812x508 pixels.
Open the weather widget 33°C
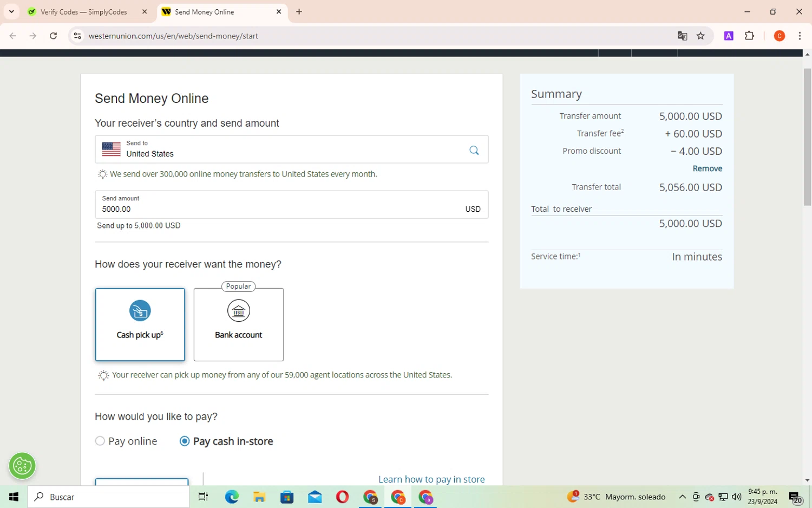coord(616,497)
